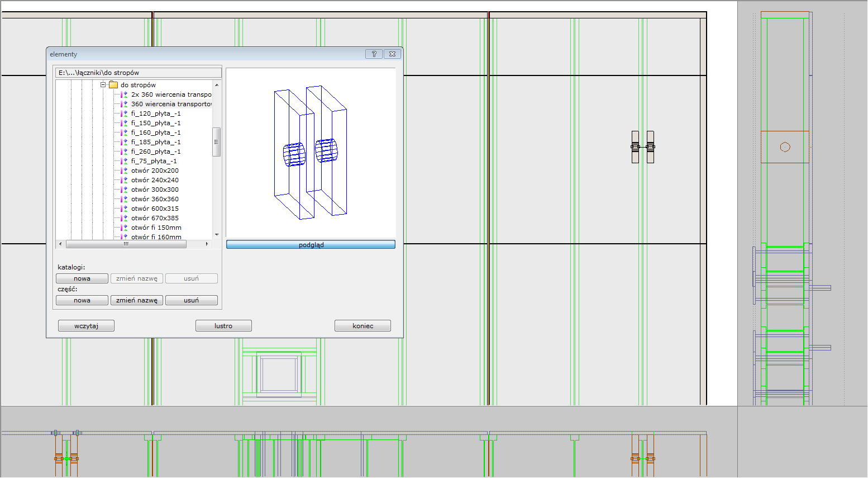Click the podgląd preview bar
This screenshot has height=478, width=868.
[x=311, y=245]
